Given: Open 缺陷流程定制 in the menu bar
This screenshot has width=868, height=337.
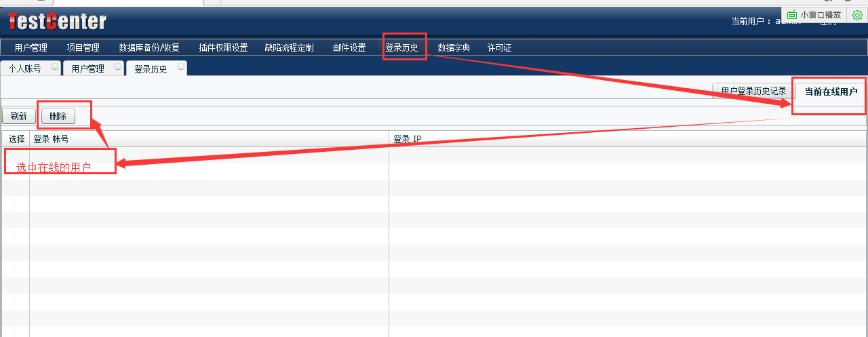Looking at the screenshot, I should tap(289, 48).
